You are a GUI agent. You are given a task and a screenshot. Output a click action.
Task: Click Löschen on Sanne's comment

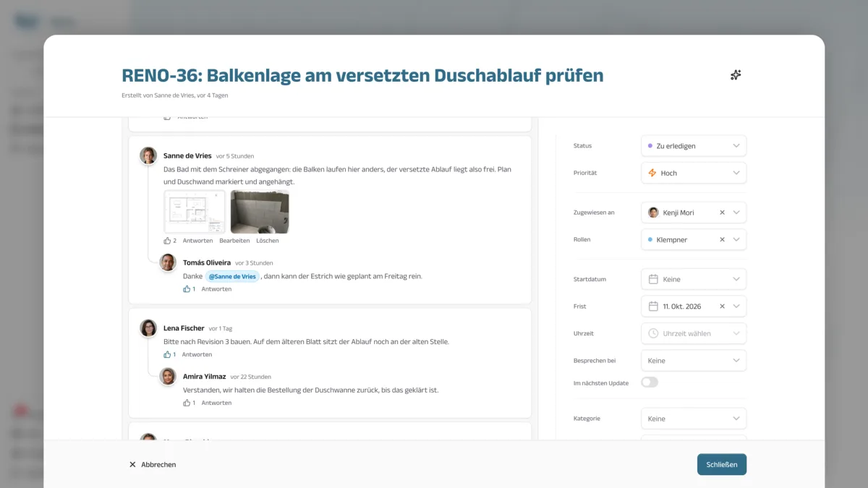pyautogui.click(x=268, y=241)
